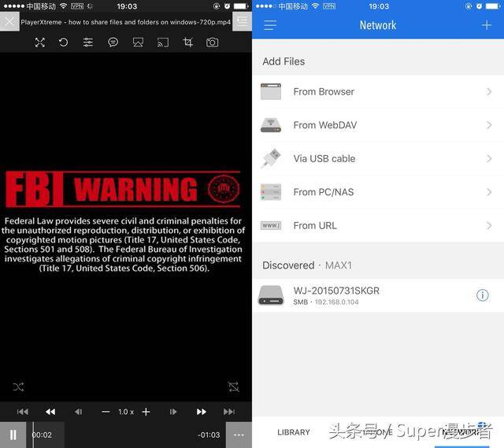The height and width of the screenshot is (448, 504).
Task: Expand the From Browser chevron
Action: [489, 92]
